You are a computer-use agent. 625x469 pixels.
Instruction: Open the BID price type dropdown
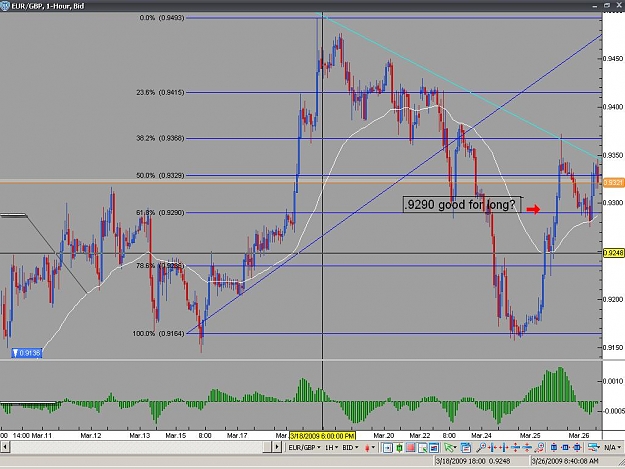(350, 447)
